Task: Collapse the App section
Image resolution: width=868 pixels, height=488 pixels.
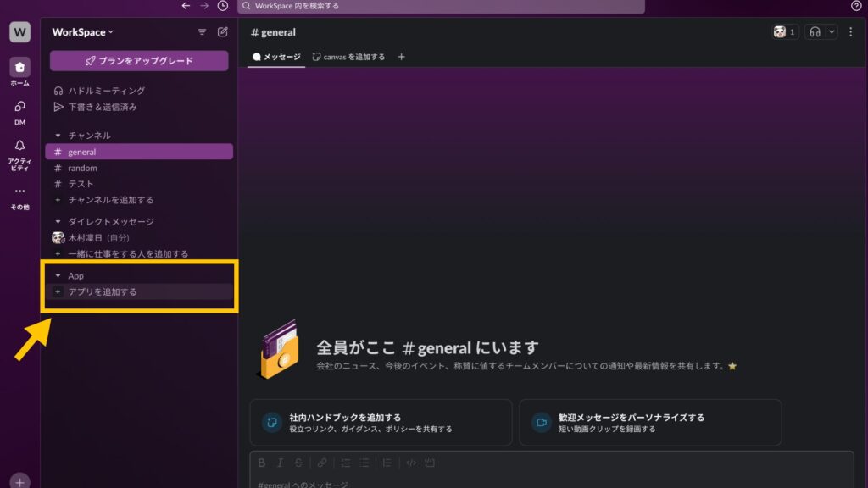Action: (58, 275)
